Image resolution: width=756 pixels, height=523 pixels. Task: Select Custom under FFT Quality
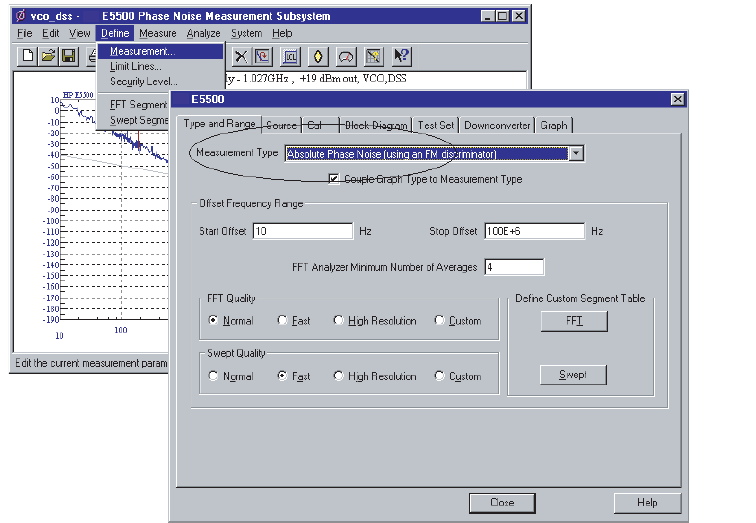click(439, 321)
